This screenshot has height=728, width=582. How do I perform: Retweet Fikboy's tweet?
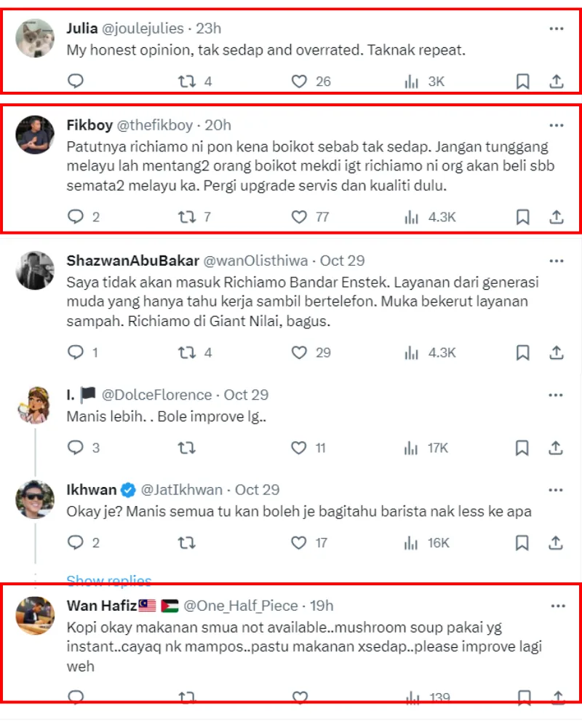tap(187, 217)
